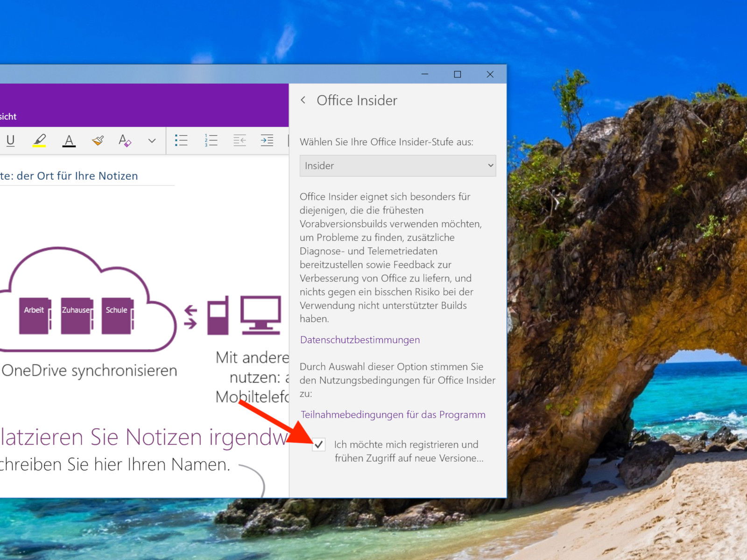Select the Arbeit notebook in the cloud
747x560 pixels.
(35, 316)
